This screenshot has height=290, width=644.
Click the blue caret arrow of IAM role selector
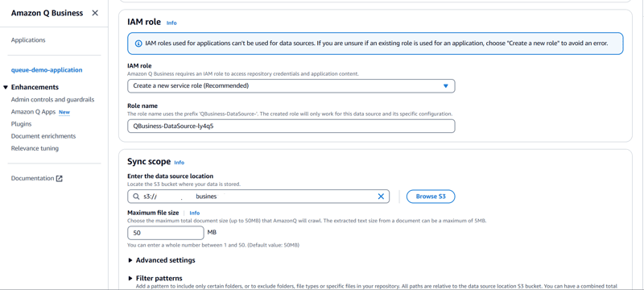tap(446, 86)
